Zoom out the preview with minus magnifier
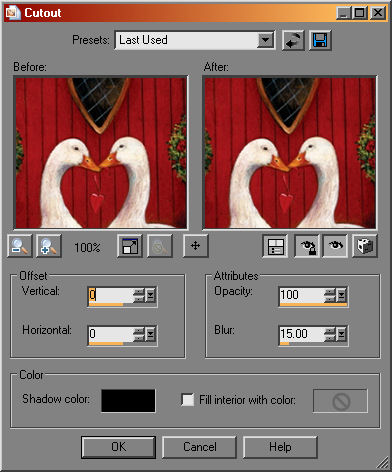The width and height of the screenshot is (392, 472). [x=20, y=246]
